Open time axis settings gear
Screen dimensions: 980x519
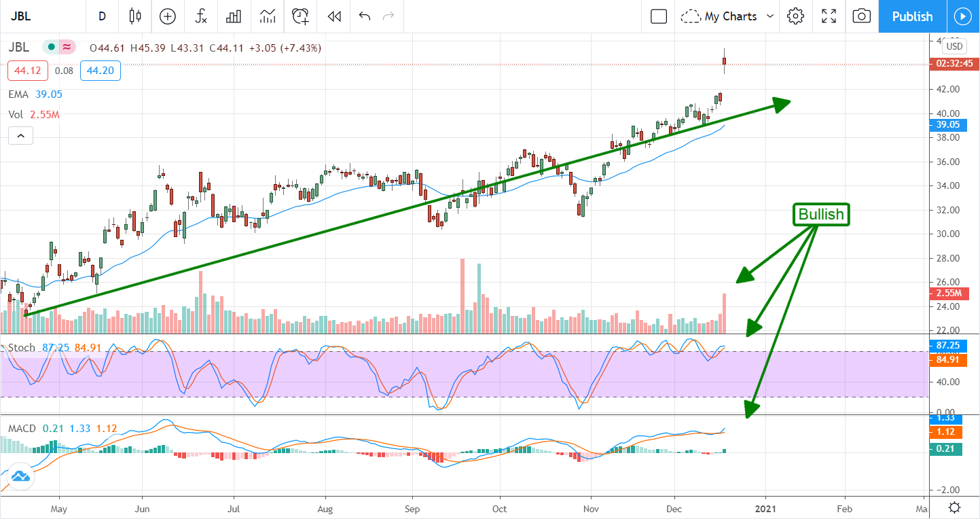[x=954, y=507]
